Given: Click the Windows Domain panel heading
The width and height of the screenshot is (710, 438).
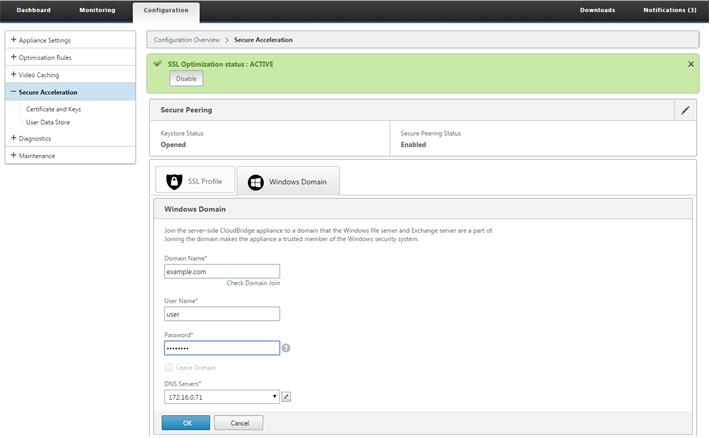Looking at the screenshot, I should (x=195, y=209).
